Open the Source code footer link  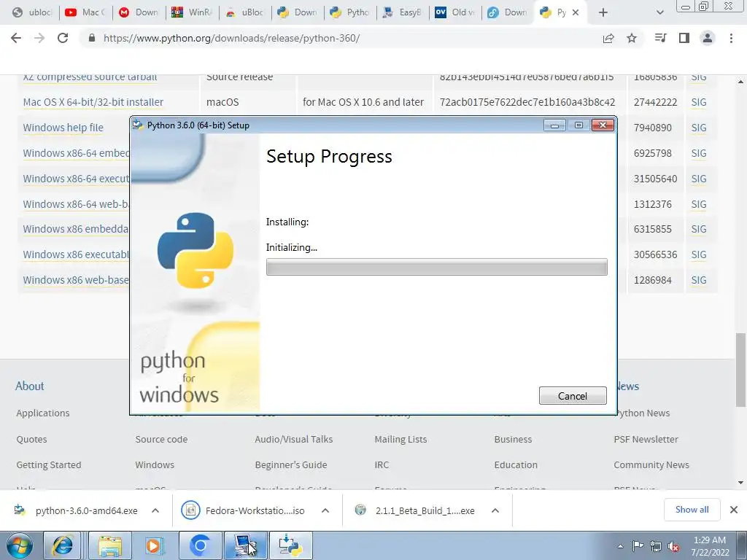[161, 440]
